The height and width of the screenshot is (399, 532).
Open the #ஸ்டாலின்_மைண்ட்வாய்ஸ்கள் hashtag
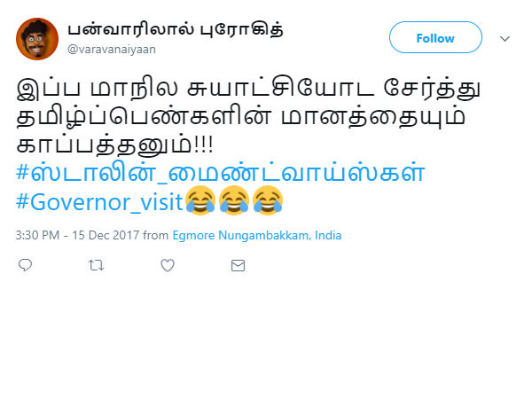click(221, 173)
